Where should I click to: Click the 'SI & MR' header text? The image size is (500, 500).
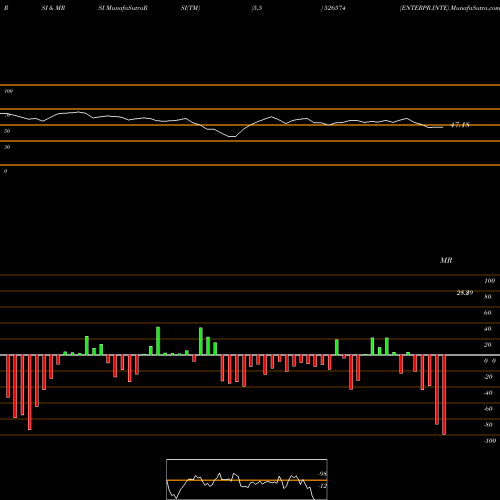click(x=53, y=8)
